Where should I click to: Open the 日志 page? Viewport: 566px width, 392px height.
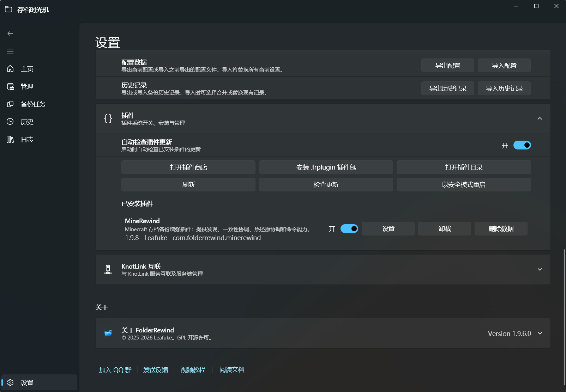point(39,139)
